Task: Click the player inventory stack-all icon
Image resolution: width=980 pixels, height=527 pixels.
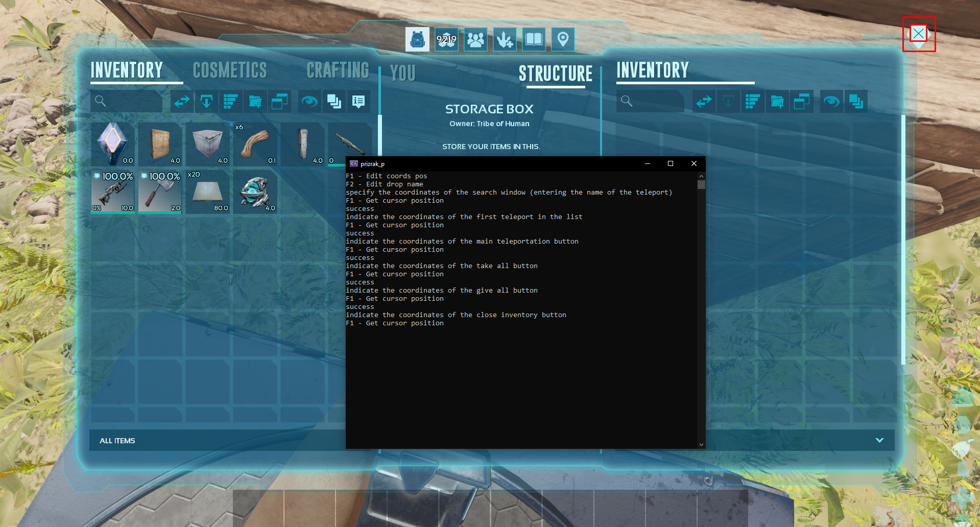Action: (334, 102)
